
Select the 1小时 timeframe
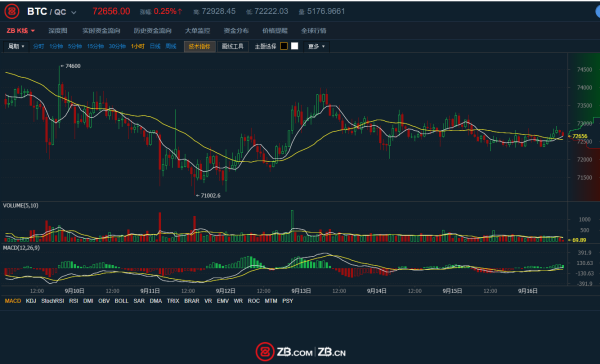tap(138, 46)
